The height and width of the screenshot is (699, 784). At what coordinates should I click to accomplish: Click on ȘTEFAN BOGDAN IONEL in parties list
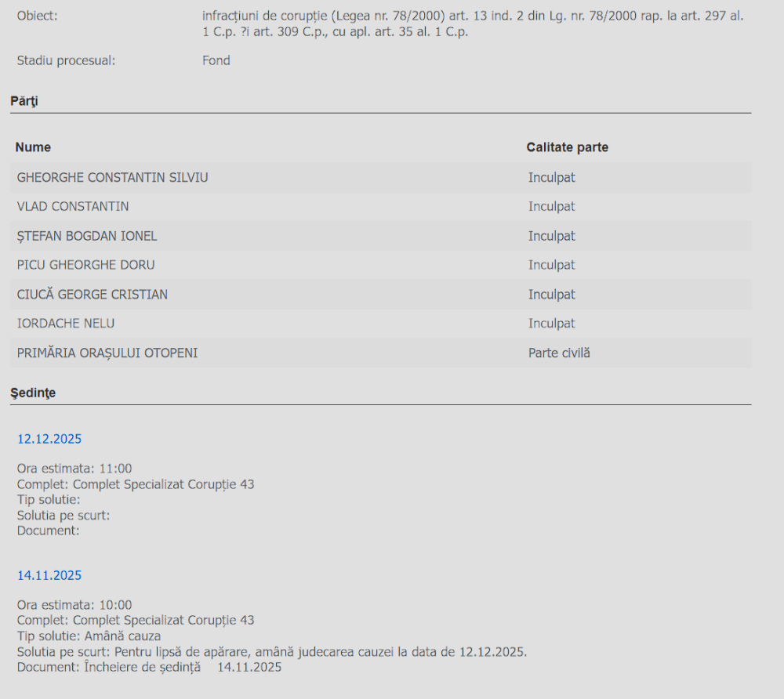tap(87, 236)
